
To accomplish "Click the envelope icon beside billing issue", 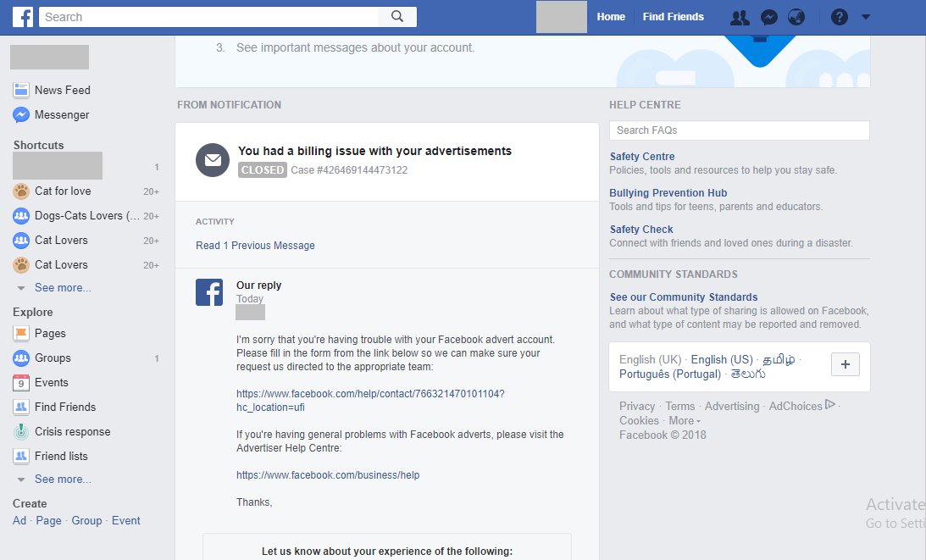I will tap(213, 160).
